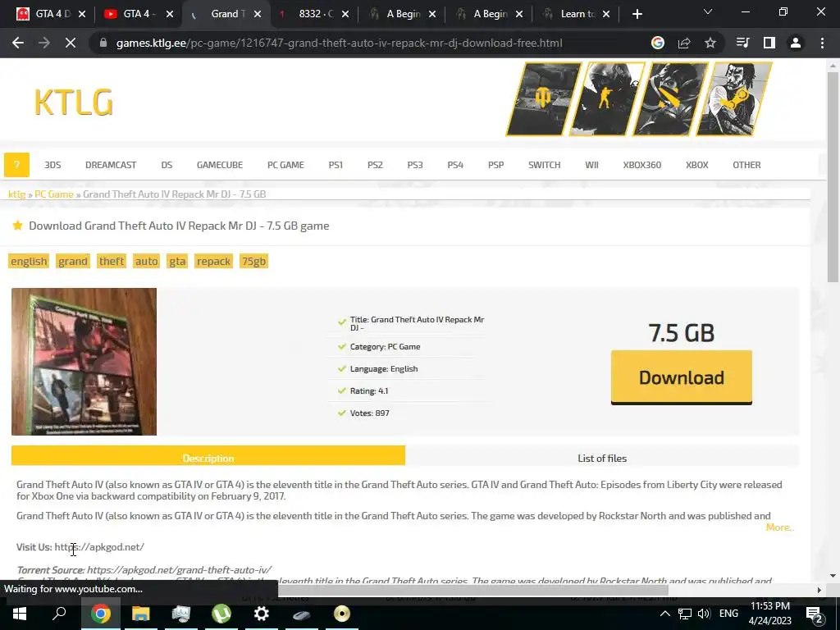Click the Dota banner image
The height and width of the screenshot is (630, 840).
pyautogui.click(x=671, y=99)
